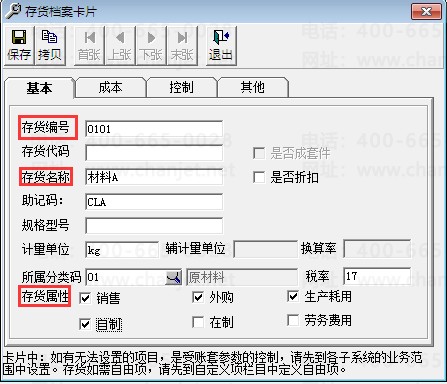447x384 pixels.
Task: Click the 换算率 input field
Action: pyautogui.click(x=377, y=249)
